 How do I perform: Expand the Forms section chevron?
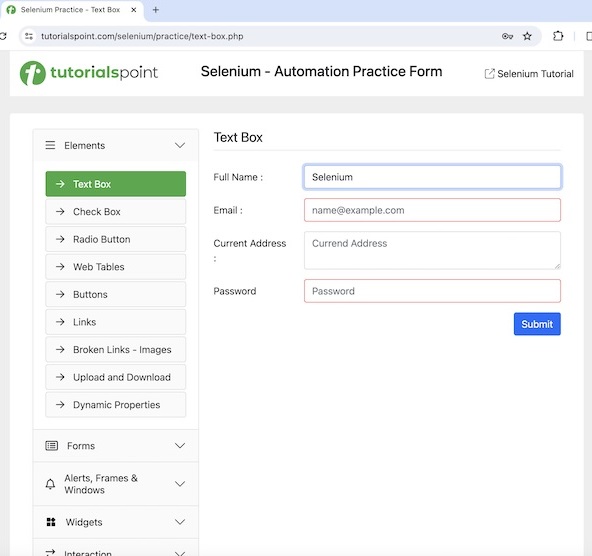tap(180, 446)
